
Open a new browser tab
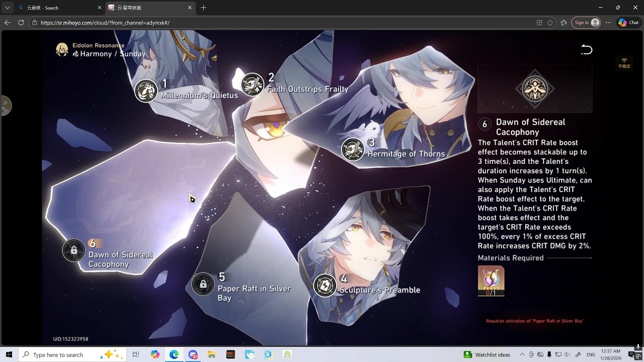click(x=203, y=8)
